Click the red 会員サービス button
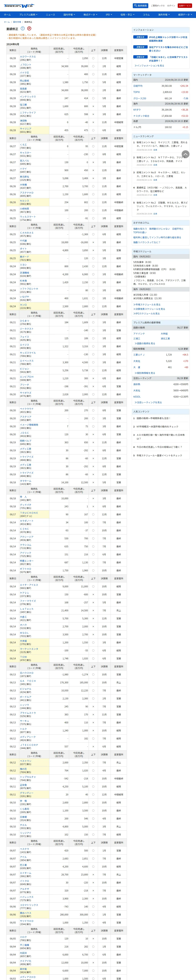This screenshot has width=196, height=980. (x=185, y=6)
